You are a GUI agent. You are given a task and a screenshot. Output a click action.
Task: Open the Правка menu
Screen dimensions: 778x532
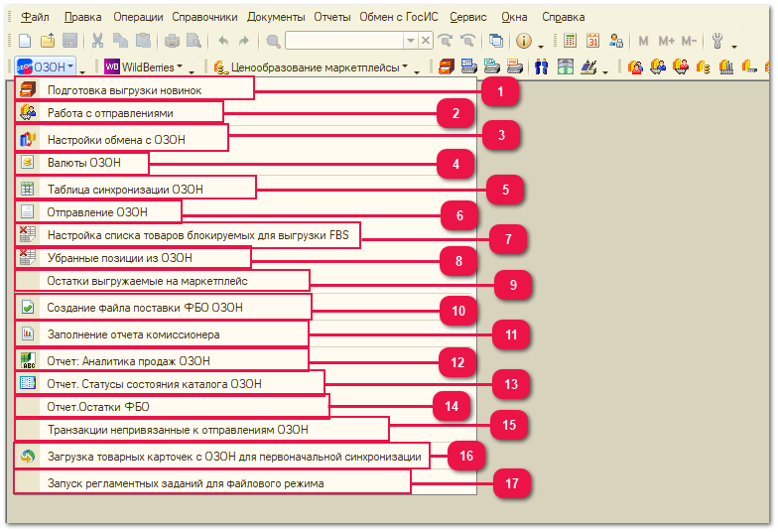[83, 17]
